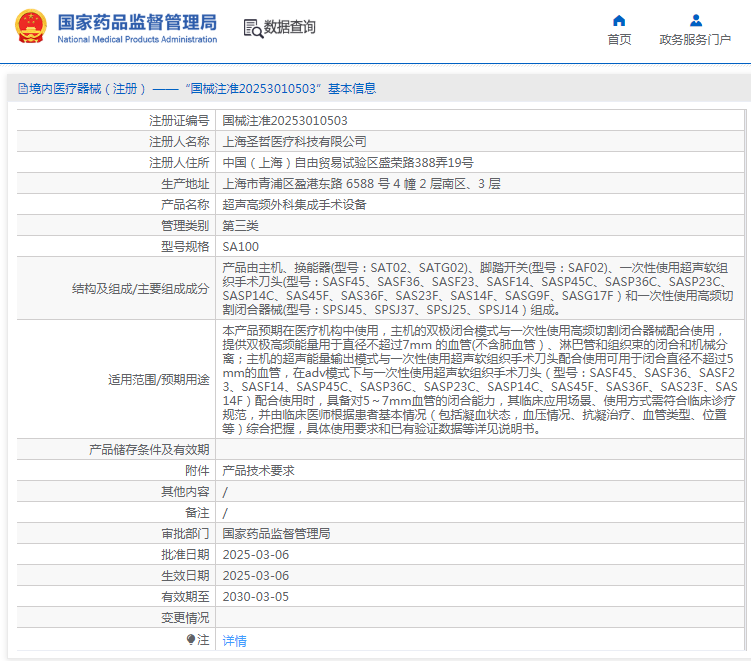
Task: Click the 附件 label
Action: (x=197, y=471)
